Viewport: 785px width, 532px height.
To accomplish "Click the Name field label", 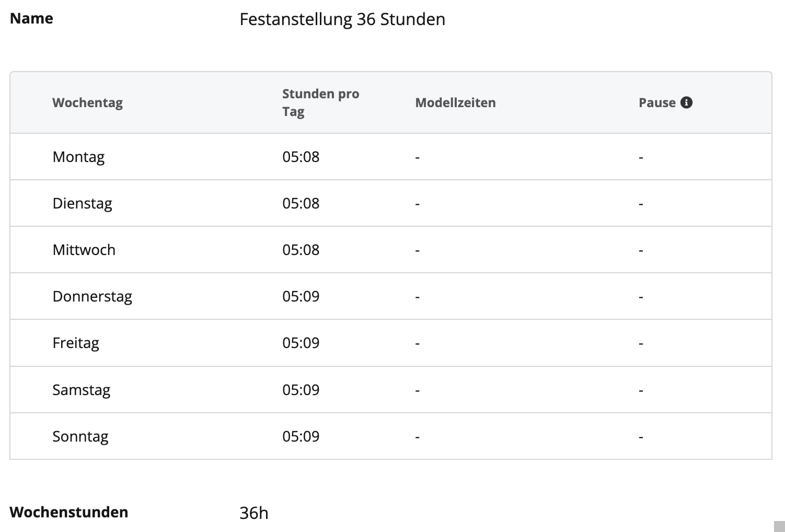I will point(31,18).
